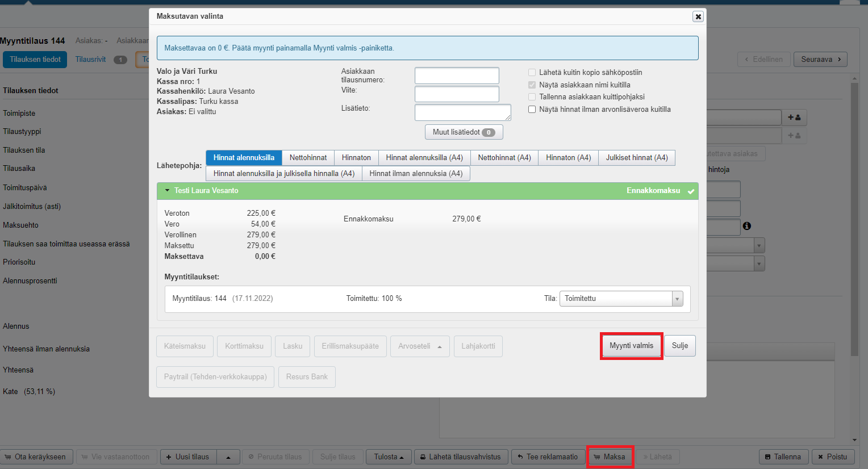
Task: Toggle Näytä hinnat ilman arvonlisäveroa kuitilla
Action: (x=532, y=110)
